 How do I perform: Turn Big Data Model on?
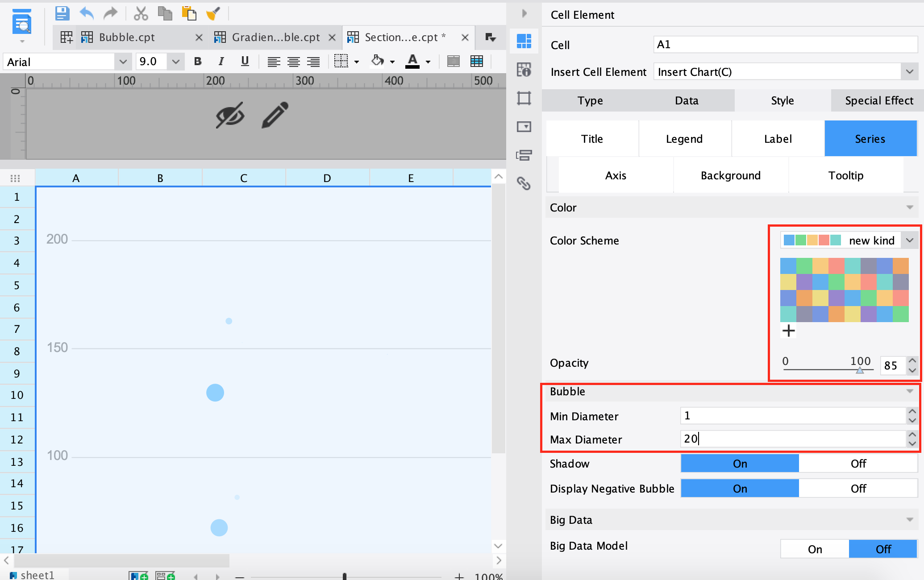point(815,549)
